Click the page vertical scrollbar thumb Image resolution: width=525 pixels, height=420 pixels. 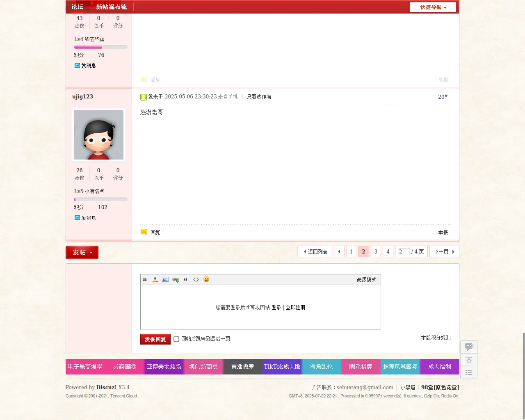coord(524,375)
